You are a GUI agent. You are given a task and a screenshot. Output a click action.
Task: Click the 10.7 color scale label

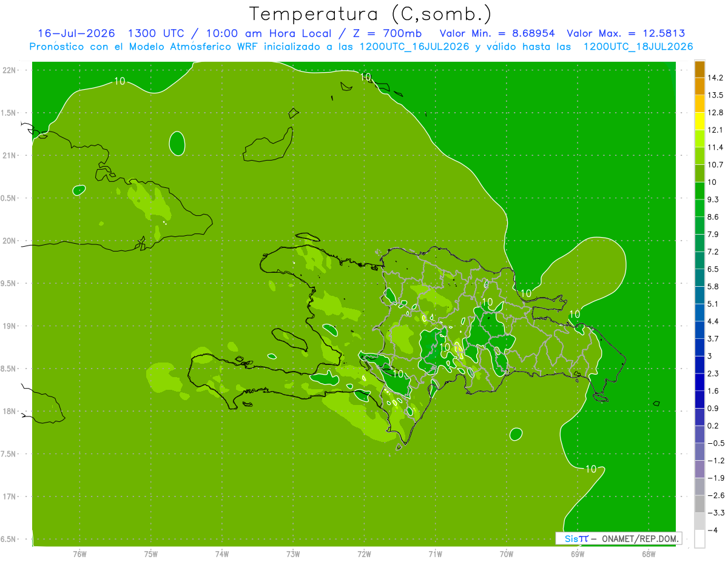pyautogui.click(x=715, y=165)
